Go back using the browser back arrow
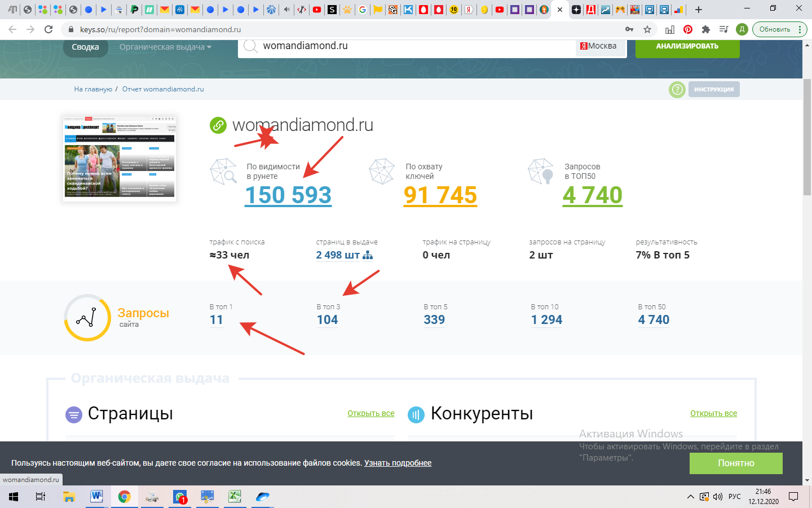 pyautogui.click(x=12, y=29)
